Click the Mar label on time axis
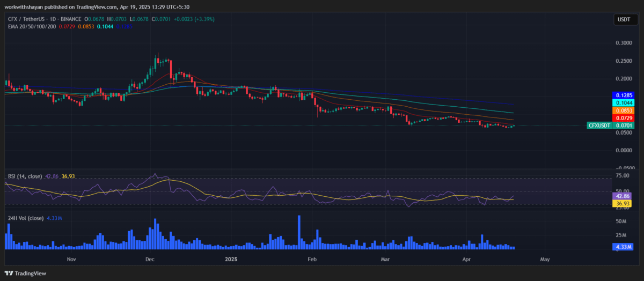Image resolution: width=644 pixels, height=281 pixels. point(385,260)
